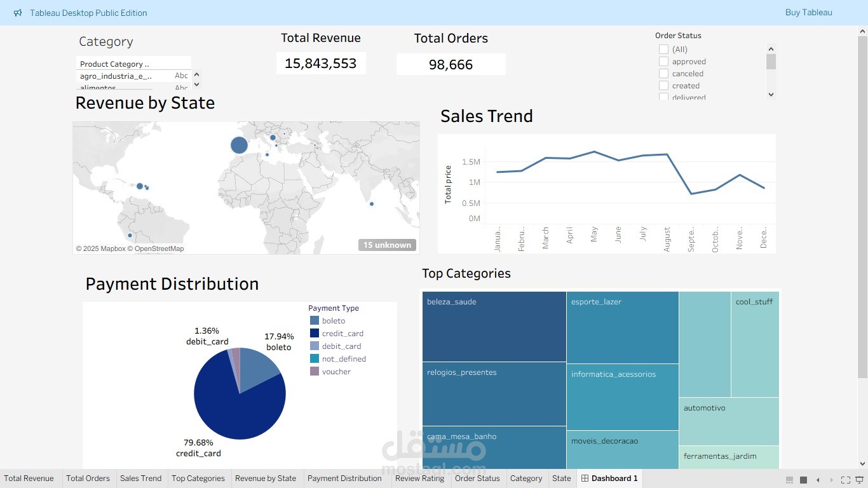Check the approved order status

click(x=663, y=61)
